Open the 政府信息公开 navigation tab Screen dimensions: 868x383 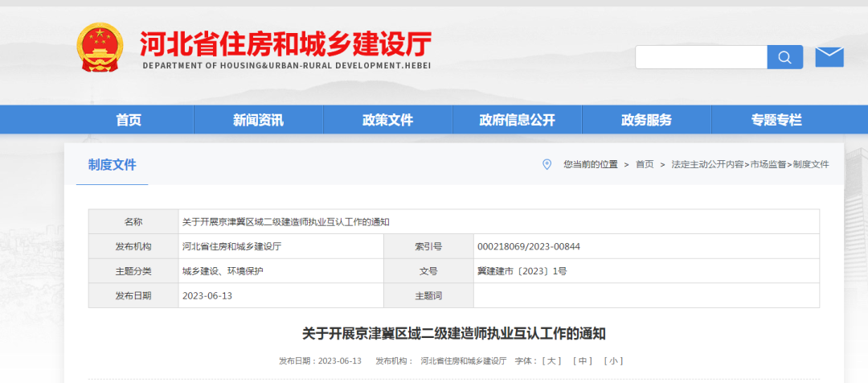click(517, 120)
